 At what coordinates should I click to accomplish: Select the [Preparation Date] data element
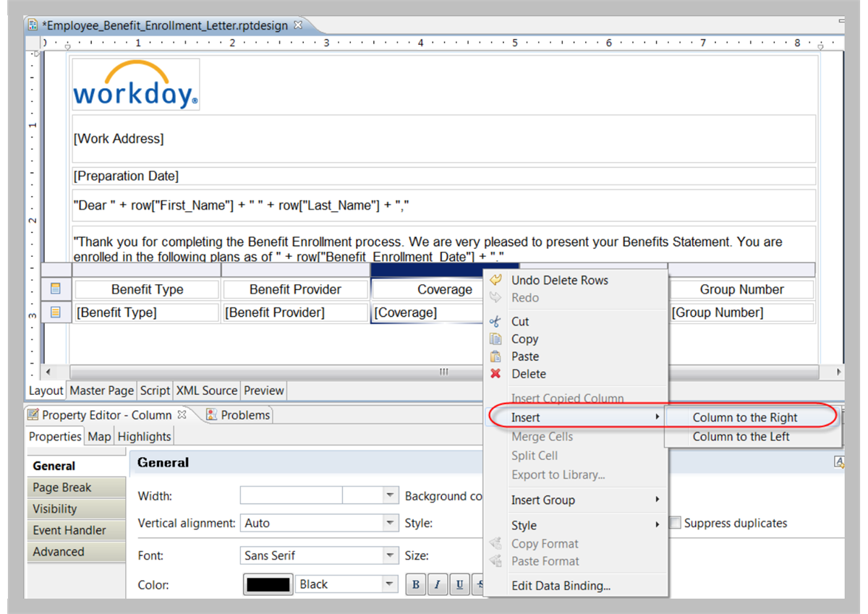pyautogui.click(x=443, y=176)
